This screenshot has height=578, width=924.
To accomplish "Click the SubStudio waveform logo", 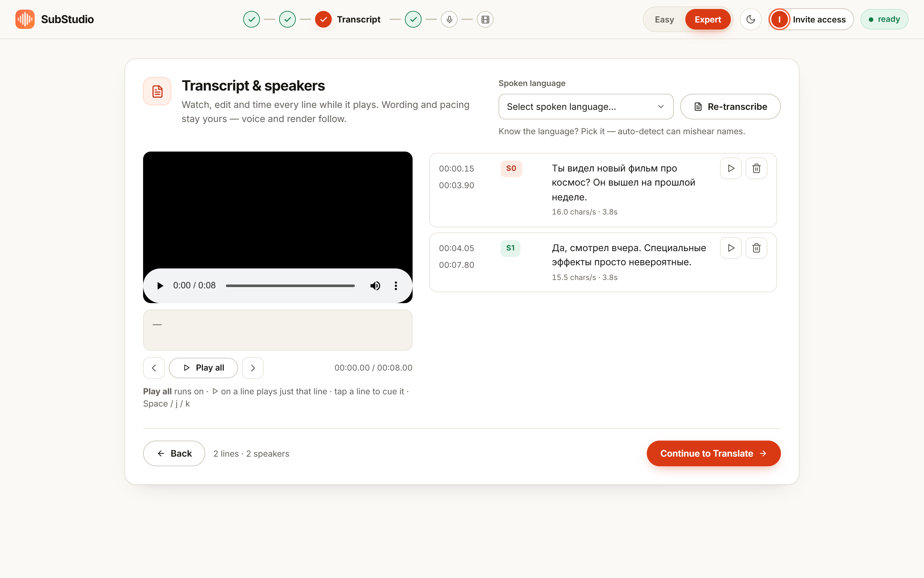I will click(x=25, y=19).
